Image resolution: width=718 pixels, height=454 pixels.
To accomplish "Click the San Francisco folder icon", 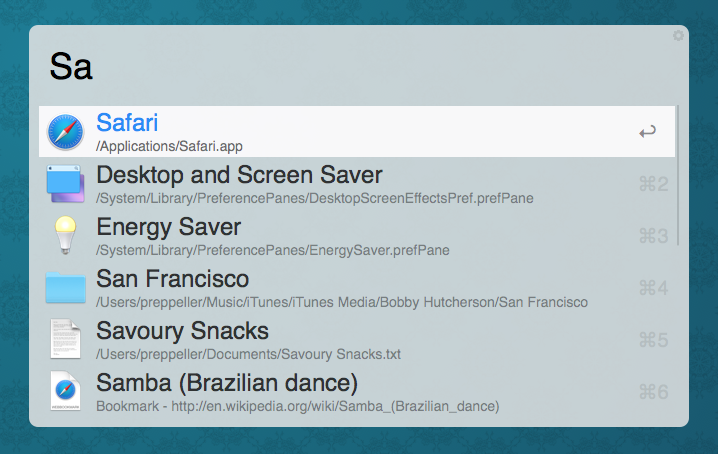I will point(65,288).
